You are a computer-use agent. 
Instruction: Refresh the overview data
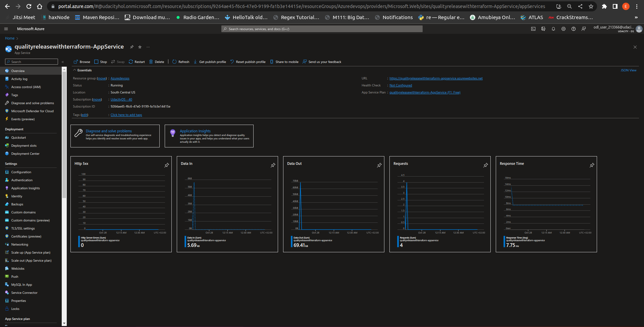tap(181, 62)
